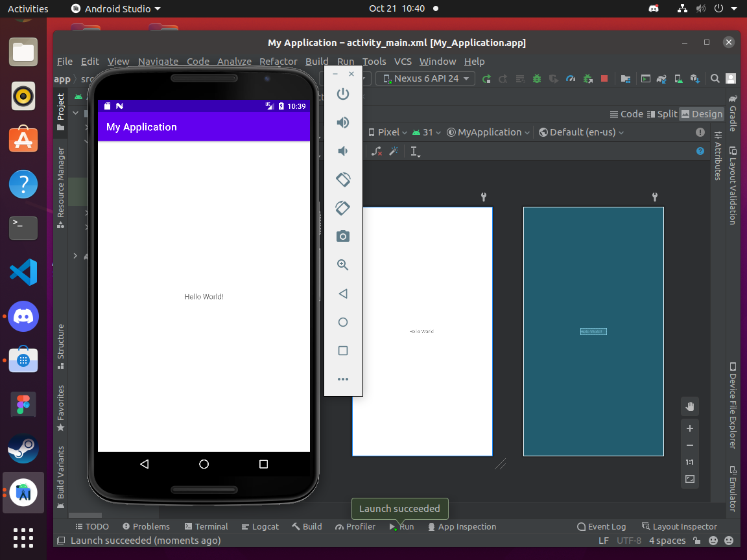Image resolution: width=747 pixels, height=560 pixels.
Task: Open the Window menu
Action: click(x=437, y=62)
